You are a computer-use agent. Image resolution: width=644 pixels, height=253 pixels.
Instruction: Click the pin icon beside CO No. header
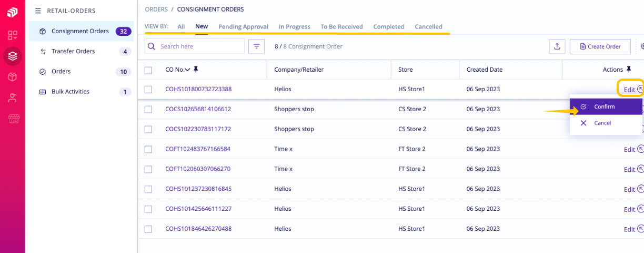[x=196, y=70]
